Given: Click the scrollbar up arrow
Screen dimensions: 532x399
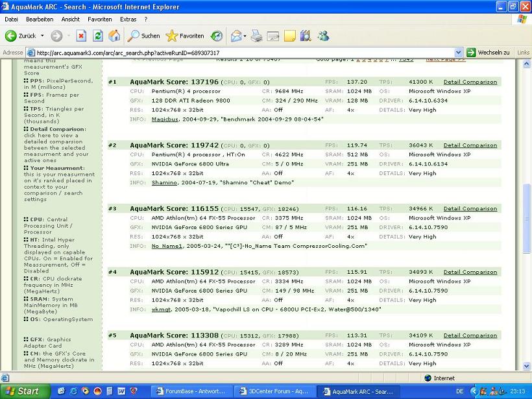Looking at the screenshot, I should (x=527, y=64).
